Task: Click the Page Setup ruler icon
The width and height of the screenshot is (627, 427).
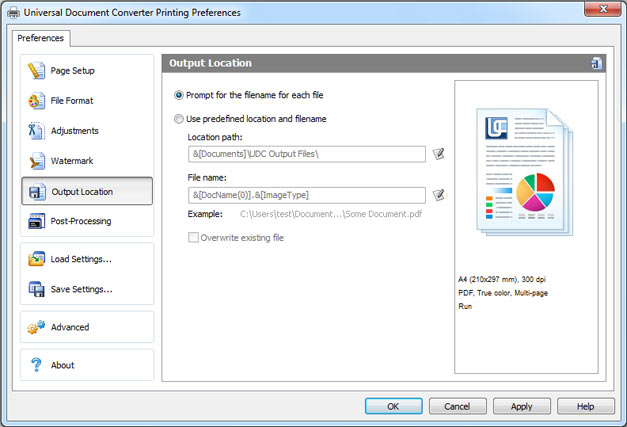Action: (36, 70)
